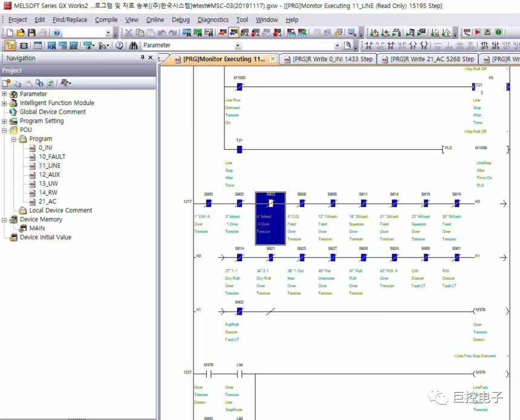
Task: Click the new data icon in Project toolbar
Action: tap(7, 83)
